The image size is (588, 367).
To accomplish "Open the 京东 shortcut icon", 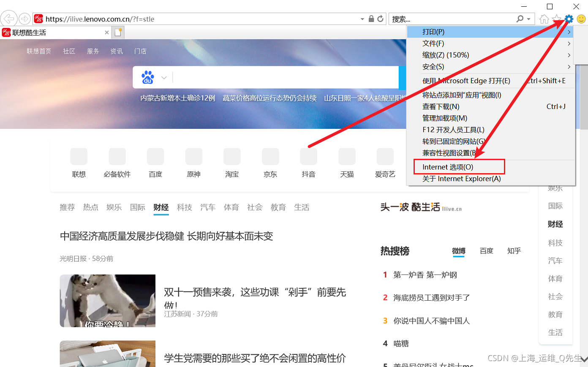I will tap(270, 156).
